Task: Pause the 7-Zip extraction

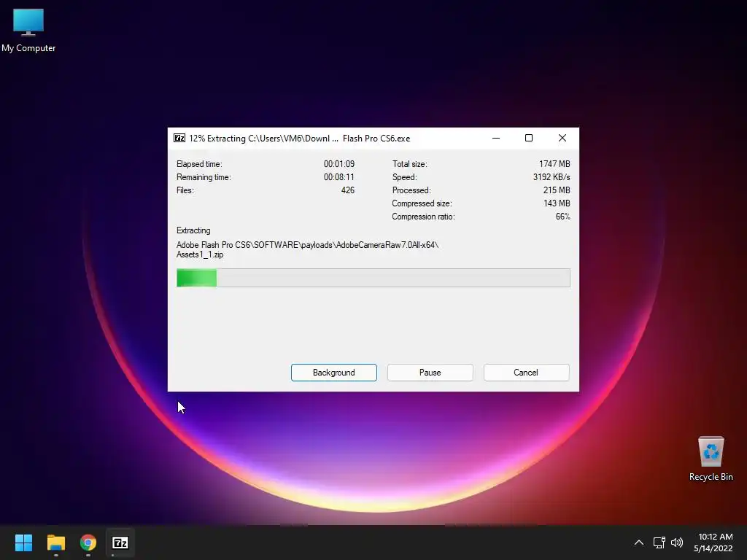Action: [430, 373]
